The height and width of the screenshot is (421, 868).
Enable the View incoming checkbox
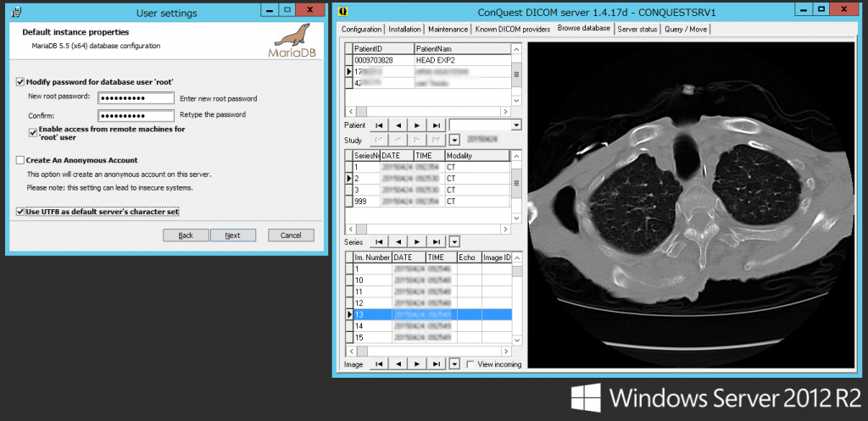[470, 364]
